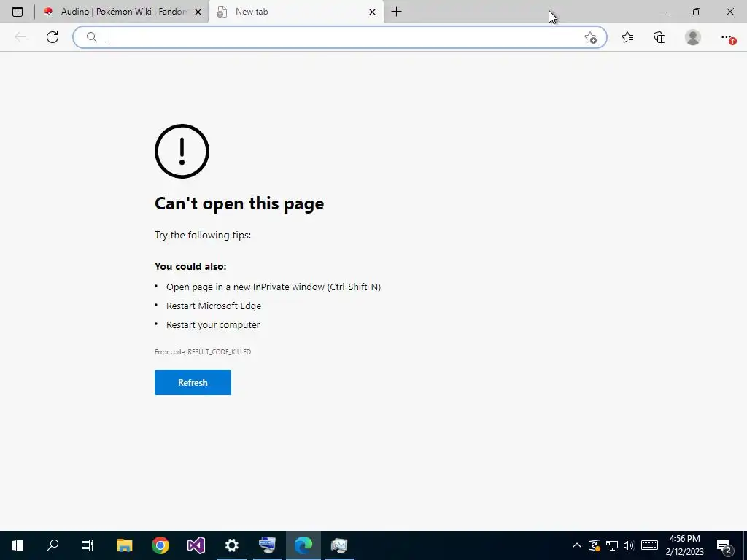Minimize the Edge window

pos(662,12)
